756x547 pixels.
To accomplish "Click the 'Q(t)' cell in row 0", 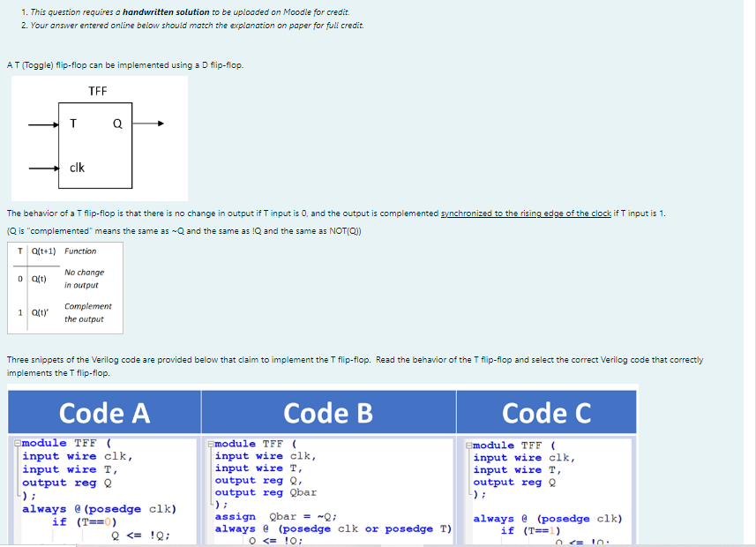I will coord(39,279).
